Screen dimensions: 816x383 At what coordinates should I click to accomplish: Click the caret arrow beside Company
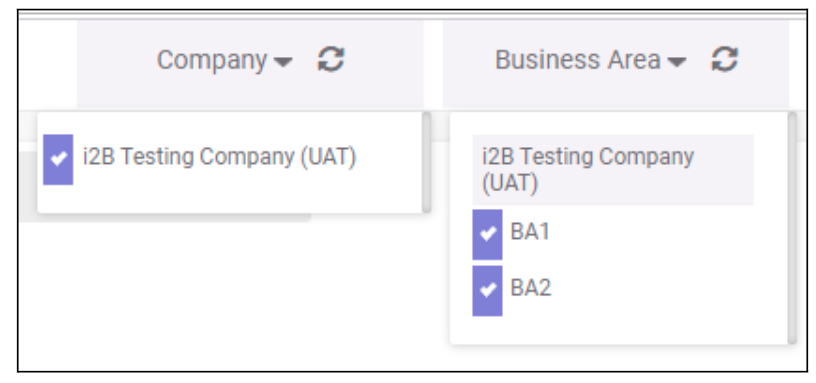click(283, 62)
